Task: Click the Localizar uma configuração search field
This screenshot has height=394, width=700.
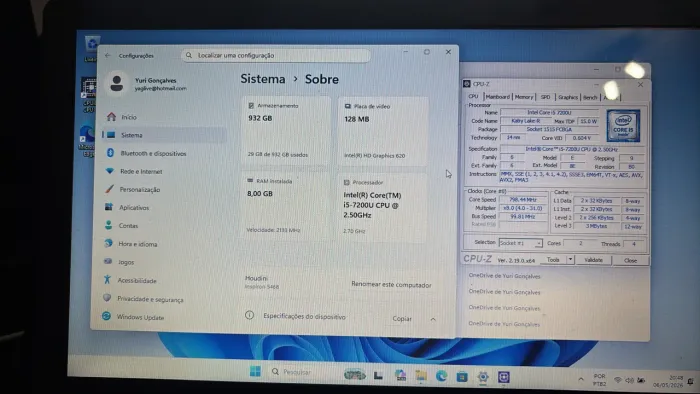Action: pyautogui.click(x=276, y=55)
